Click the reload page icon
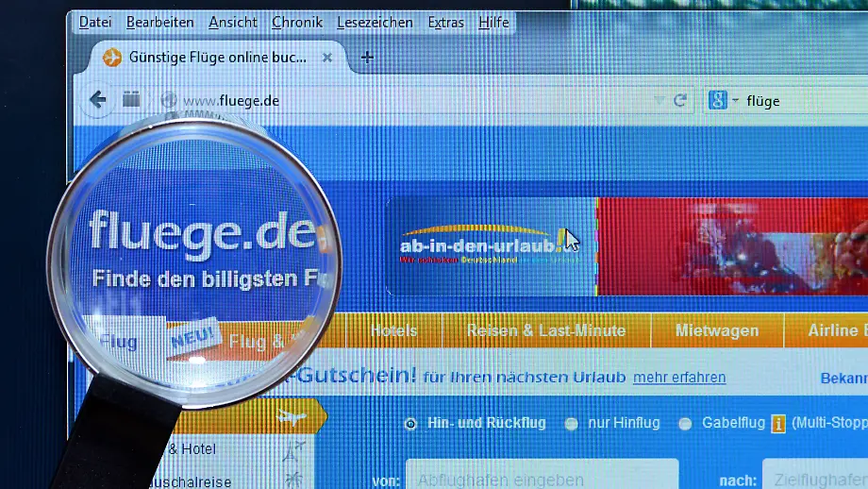 pos(679,100)
